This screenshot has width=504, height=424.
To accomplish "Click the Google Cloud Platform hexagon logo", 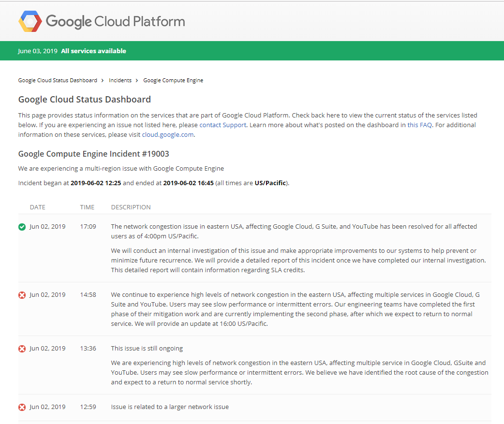I will point(30,21).
